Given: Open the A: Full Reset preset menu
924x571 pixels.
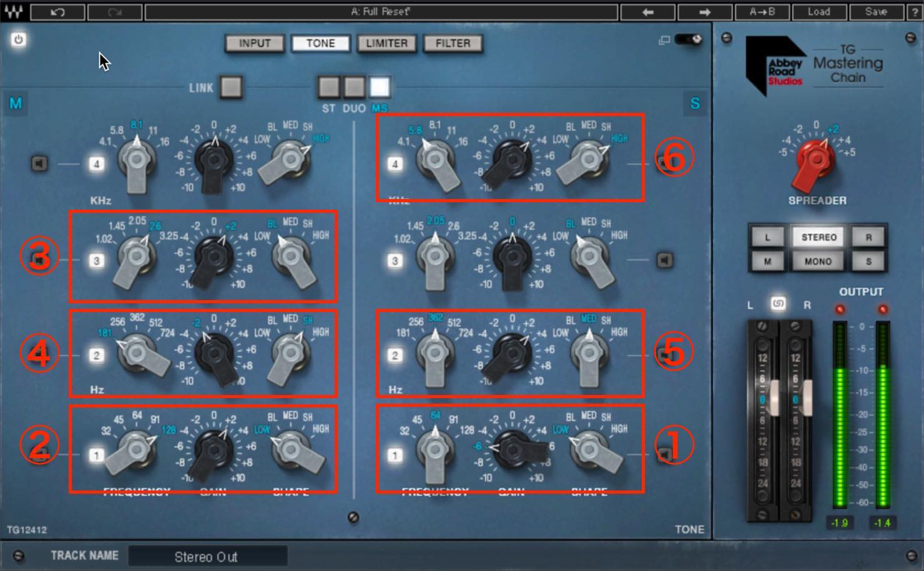Looking at the screenshot, I should 381,12.
